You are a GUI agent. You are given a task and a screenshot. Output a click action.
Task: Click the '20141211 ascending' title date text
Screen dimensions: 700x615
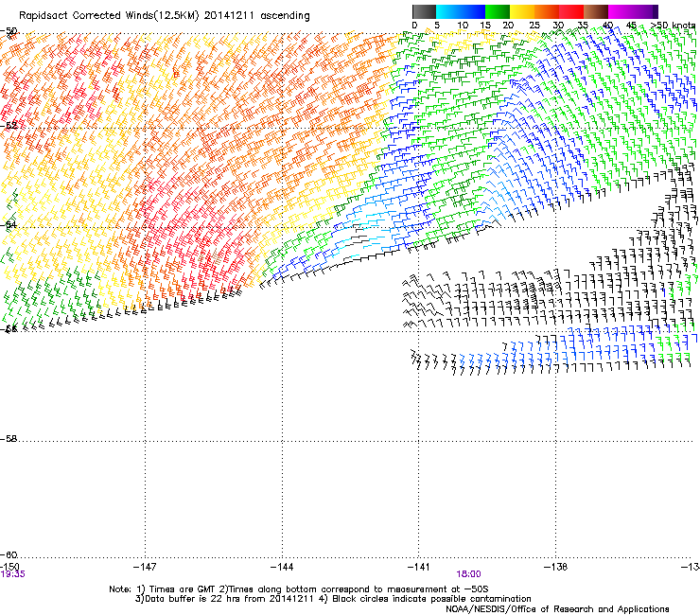257,16
